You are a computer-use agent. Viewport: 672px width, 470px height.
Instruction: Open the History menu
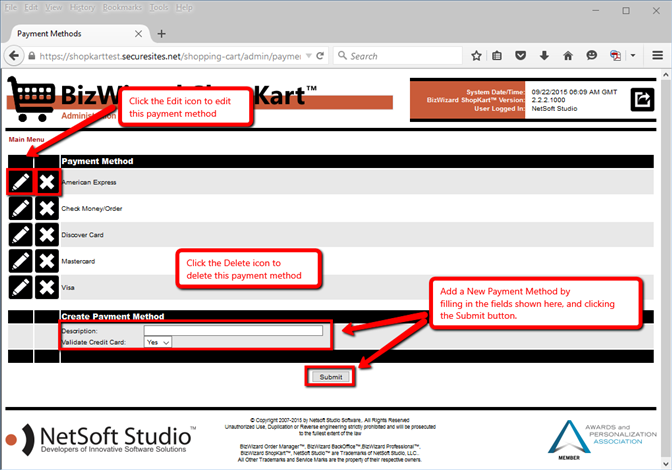(x=82, y=8)
